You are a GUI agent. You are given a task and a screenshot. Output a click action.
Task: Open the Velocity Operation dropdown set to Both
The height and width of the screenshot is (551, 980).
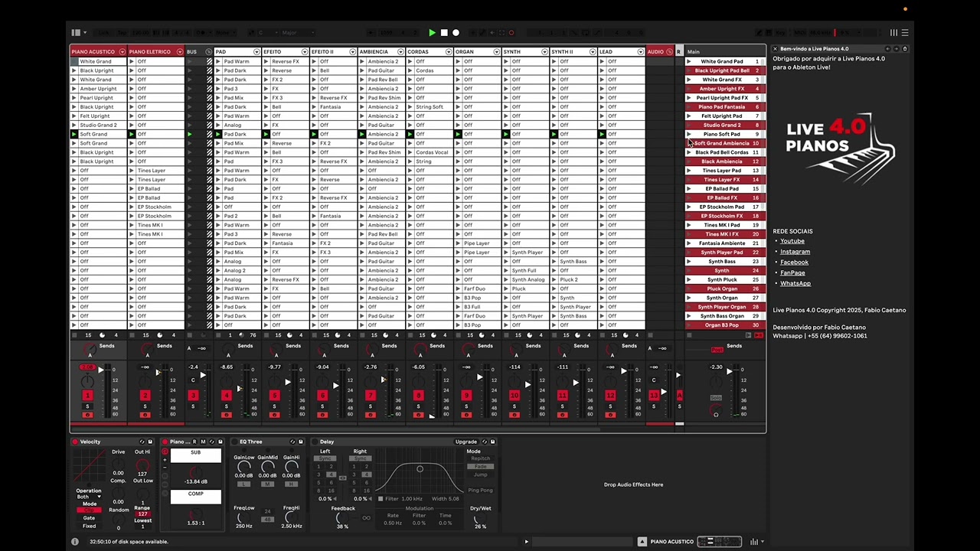[x=90, y=497]
